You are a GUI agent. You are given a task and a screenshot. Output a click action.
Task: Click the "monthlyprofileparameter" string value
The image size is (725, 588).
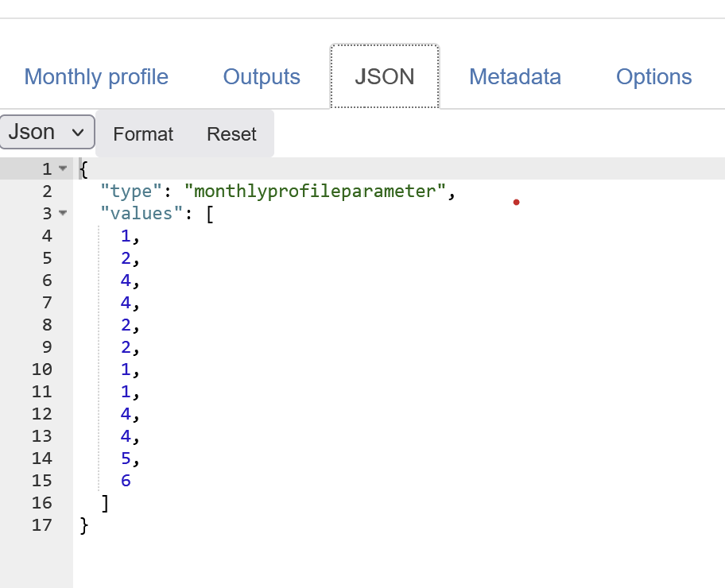tap(316, 191)
